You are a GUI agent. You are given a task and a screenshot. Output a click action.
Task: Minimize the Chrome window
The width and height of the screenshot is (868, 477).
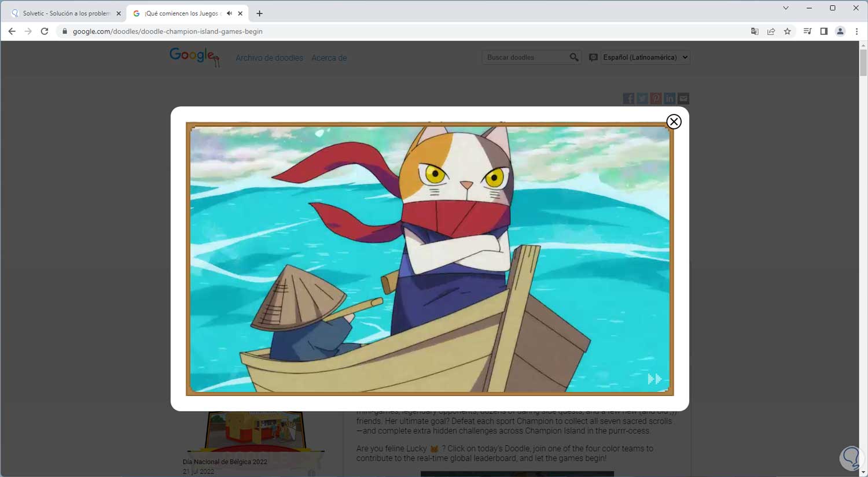coord(809,8)
